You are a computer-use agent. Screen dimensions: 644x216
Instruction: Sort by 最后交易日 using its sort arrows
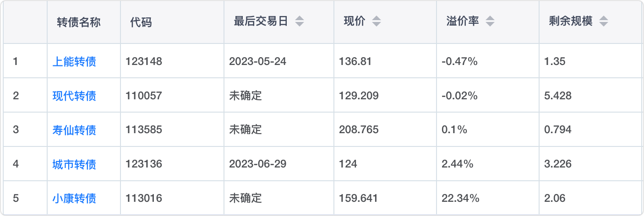point(299,22)
